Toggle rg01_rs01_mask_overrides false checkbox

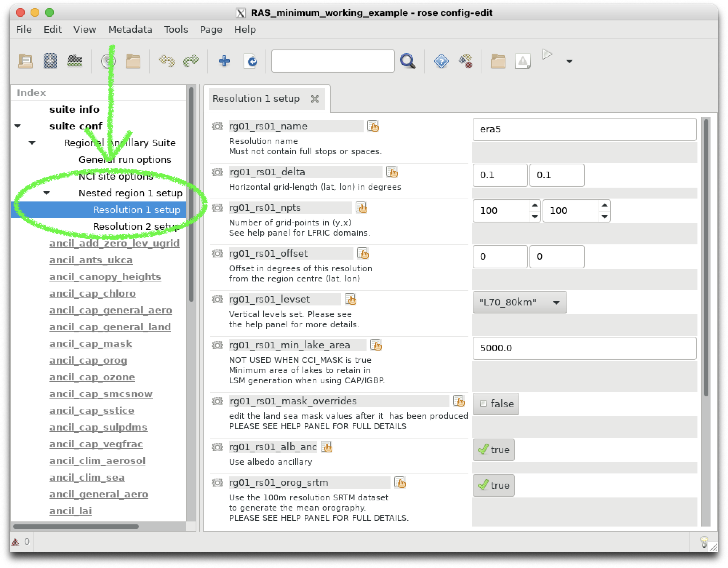pos(496,404)
